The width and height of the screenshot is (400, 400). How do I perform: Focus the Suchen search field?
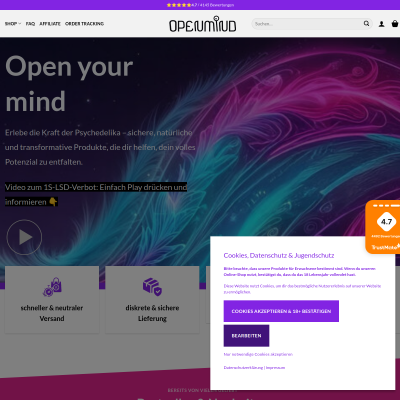tap(307, 24)
